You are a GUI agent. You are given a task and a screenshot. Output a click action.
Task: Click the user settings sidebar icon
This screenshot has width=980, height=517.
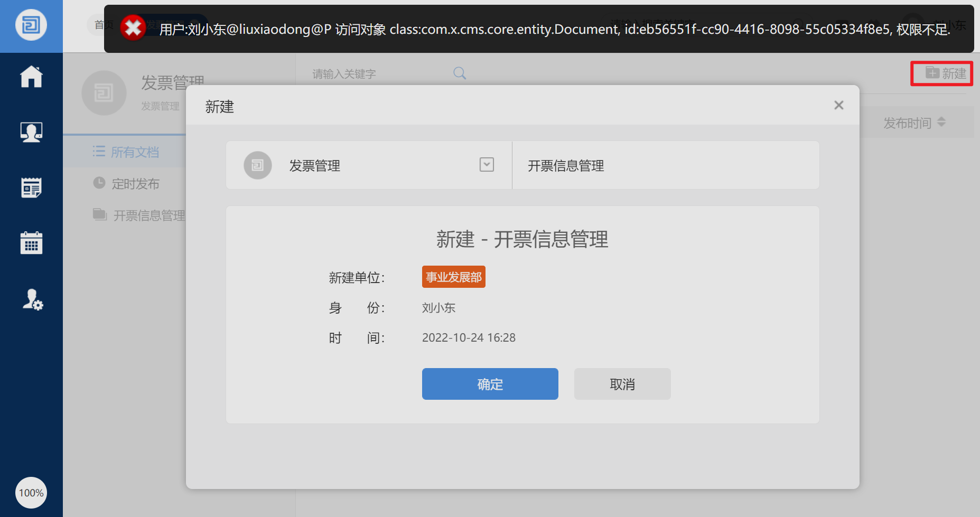point(31,300)
